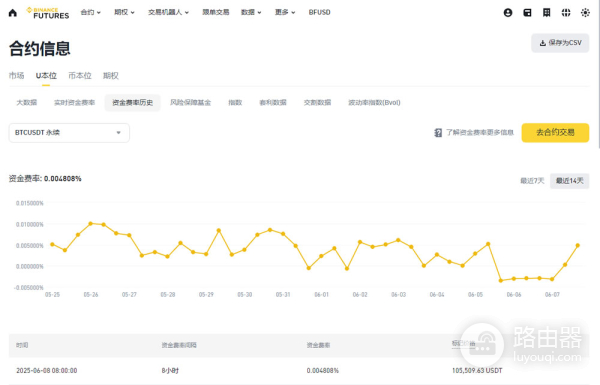Click the 资金费率 column header in table

click(318, 345)
